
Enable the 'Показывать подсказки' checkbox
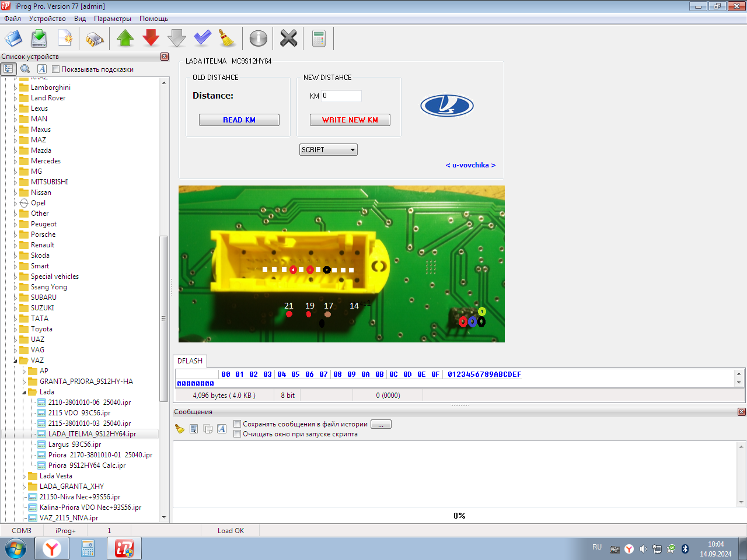coord(56,69)
